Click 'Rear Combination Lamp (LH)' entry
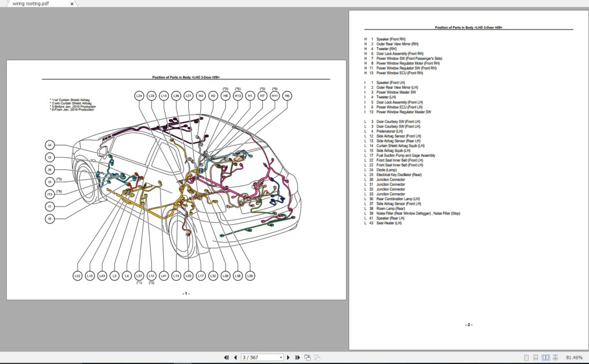This screenshot has width=589, height=364. (398, 199)
